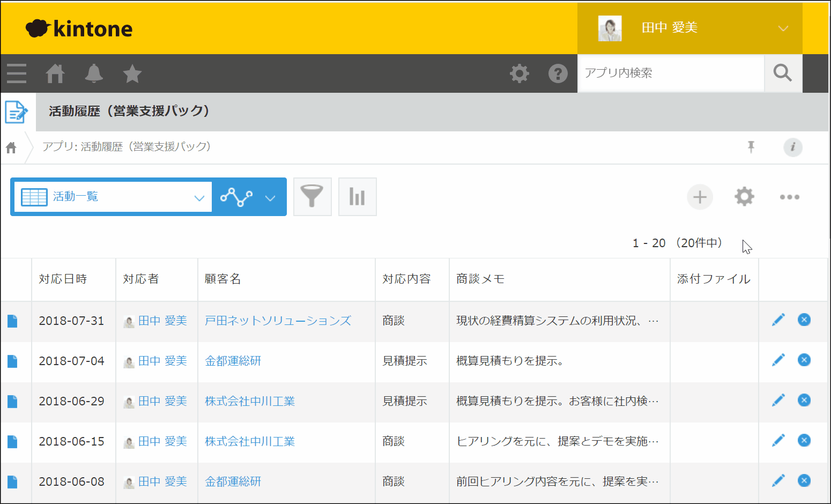Show app info with the circled i icon
831x504 pixels.
coord(793,147)
